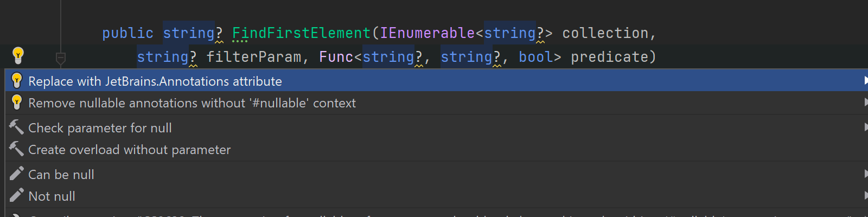Screen dimensions: 868x217
Task: Expand the submenu arrow on the Not null row
Action: point(865,196)
